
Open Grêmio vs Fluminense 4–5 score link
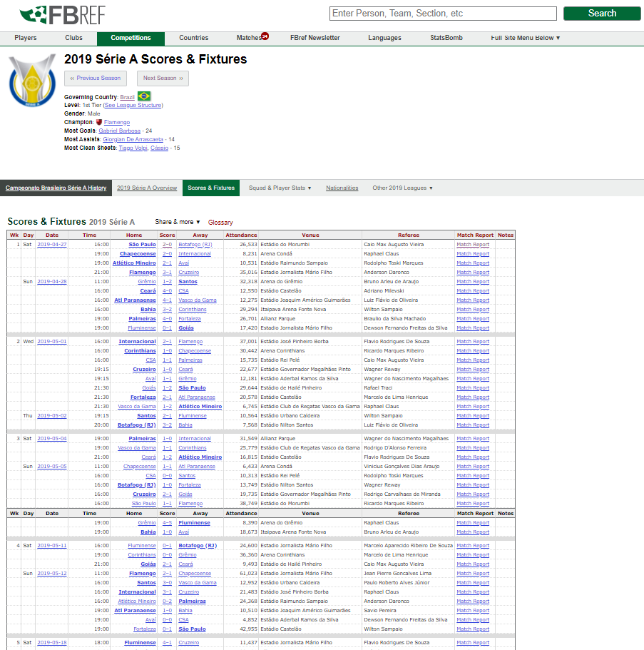pyautogui.click(x=168, y=523)
